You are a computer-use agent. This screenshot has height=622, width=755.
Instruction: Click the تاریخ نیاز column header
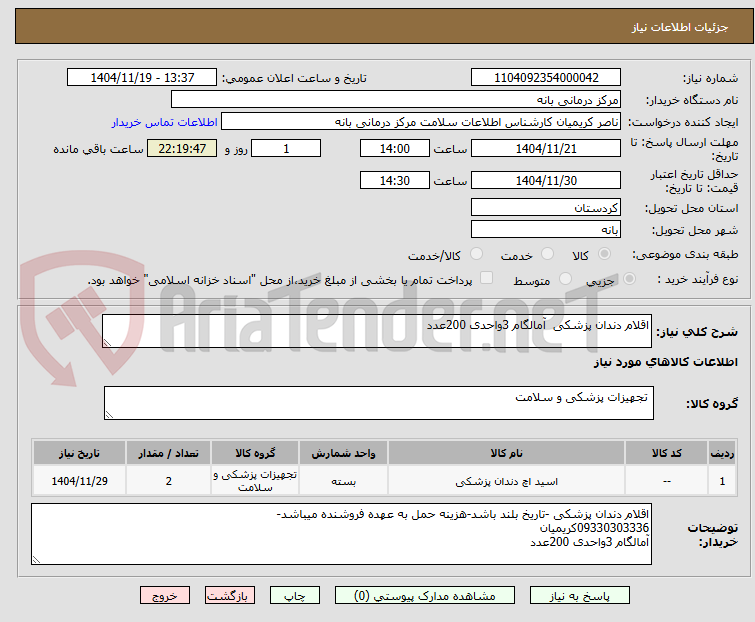(x=79, y=453)
